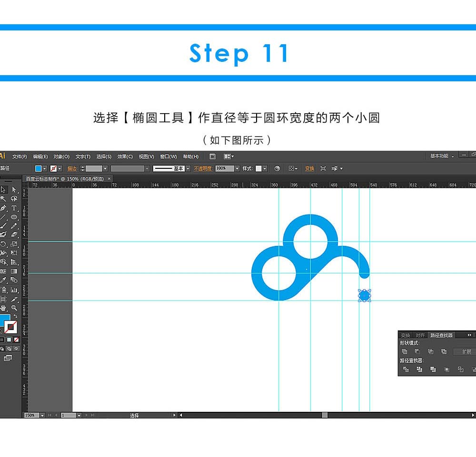Click Crop in the Pathfinder row

[446, 369]
